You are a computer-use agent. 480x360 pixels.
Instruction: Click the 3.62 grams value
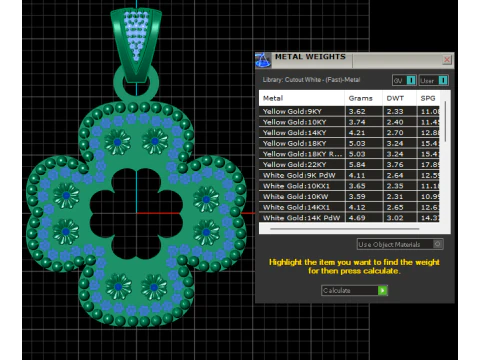(x=357, y=111)
